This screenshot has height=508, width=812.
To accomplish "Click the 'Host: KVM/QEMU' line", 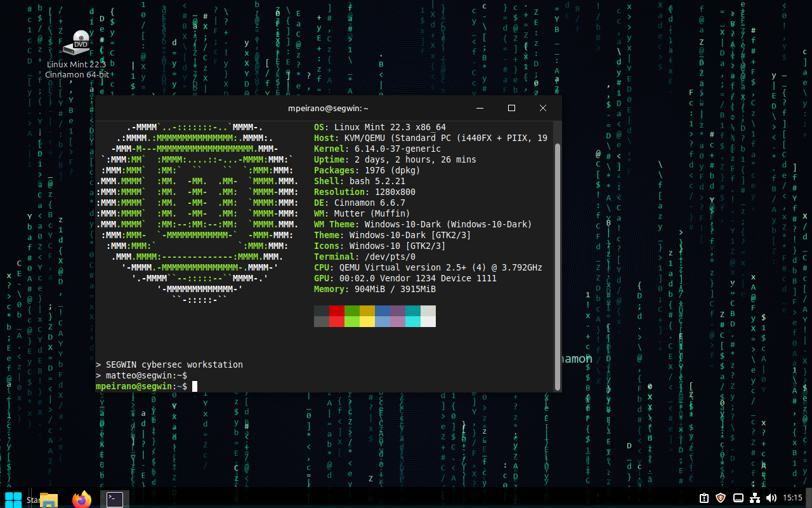I will pyautogui.click(x=431, y=138).
